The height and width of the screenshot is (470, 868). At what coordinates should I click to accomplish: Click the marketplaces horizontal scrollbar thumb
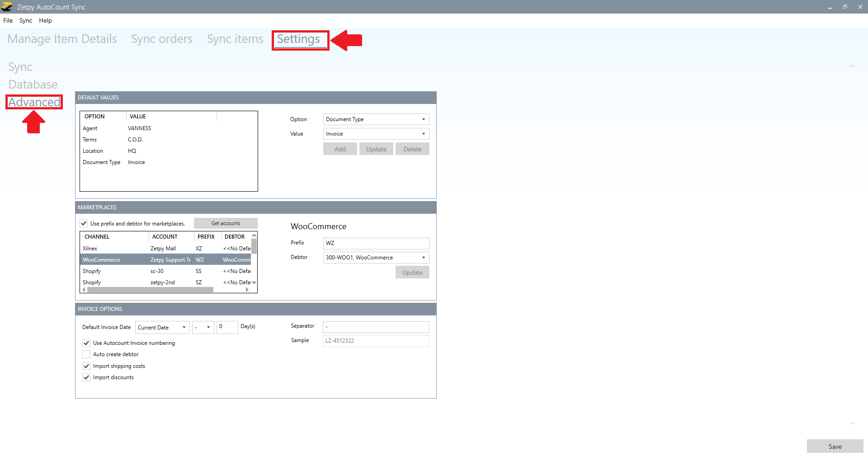(x=150, y=290)
